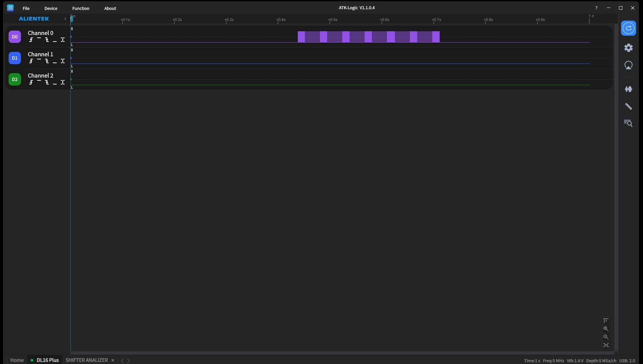The width and height of the screenshot is (643, 364).
Task: Zoom out of the waveform
Action: [606, 337]
